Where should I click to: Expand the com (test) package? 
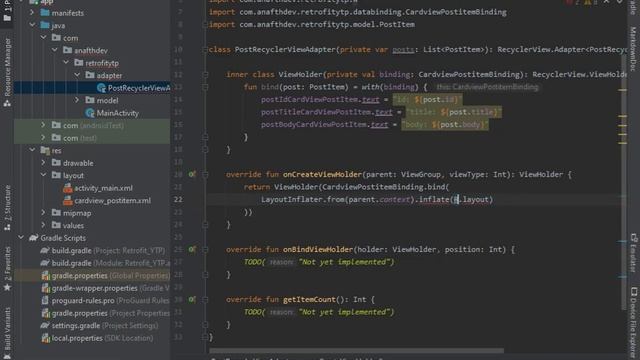pos(43,138)
